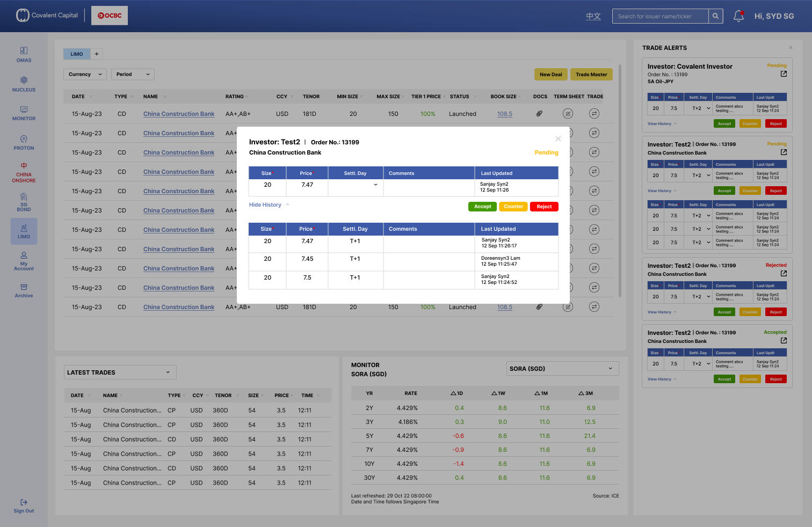This screenshot has width=812, height=527.
Task: Accept the Test2 order in dialog
Action: tap(482, 207)
